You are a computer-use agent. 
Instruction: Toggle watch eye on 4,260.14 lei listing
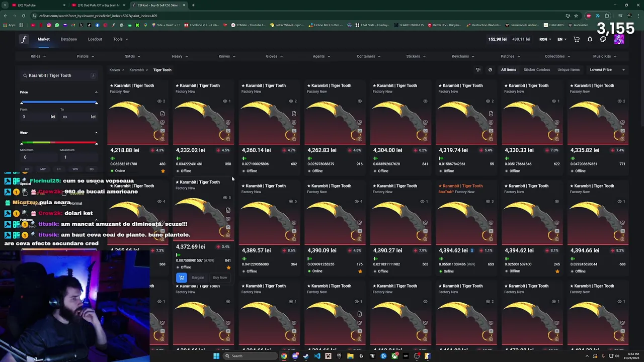click(x=291, y=101)
